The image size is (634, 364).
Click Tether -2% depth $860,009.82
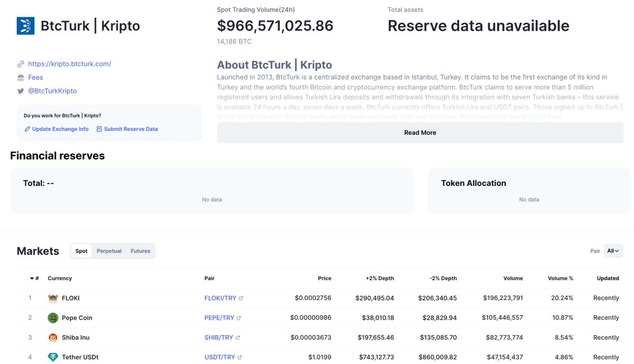(x=437, y=358)
